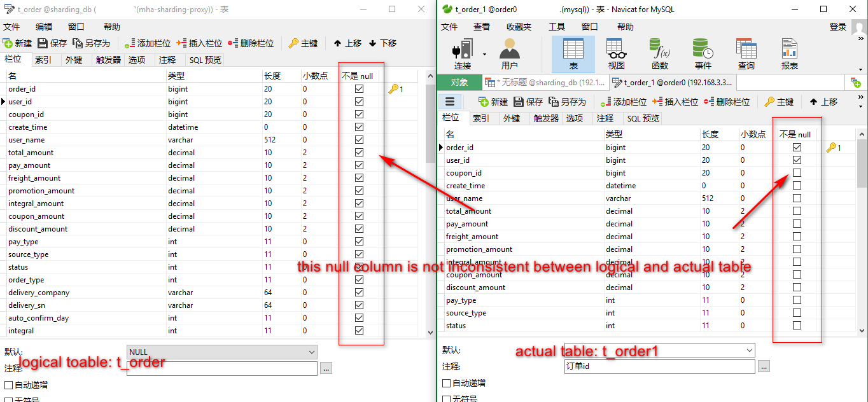The image size is (868, 402).
Task: Enable not-null for create_time in right window
Action: (x=797, y=186)
